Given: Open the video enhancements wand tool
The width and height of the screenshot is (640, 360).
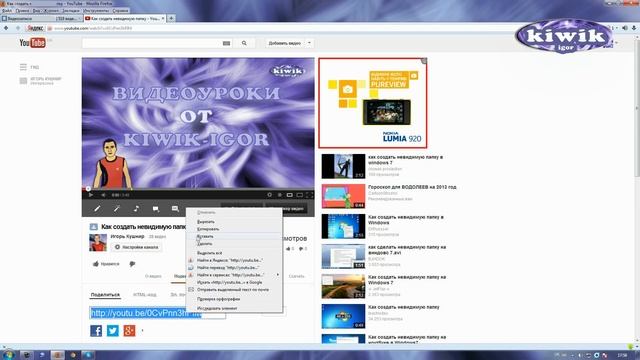Looking at the screenshot, I should [x=117, y=209].
